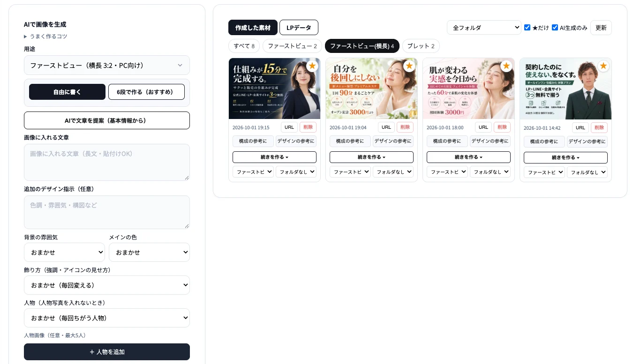Open the 自分を後回しにしない thumbnail

(x=371, y=89)
